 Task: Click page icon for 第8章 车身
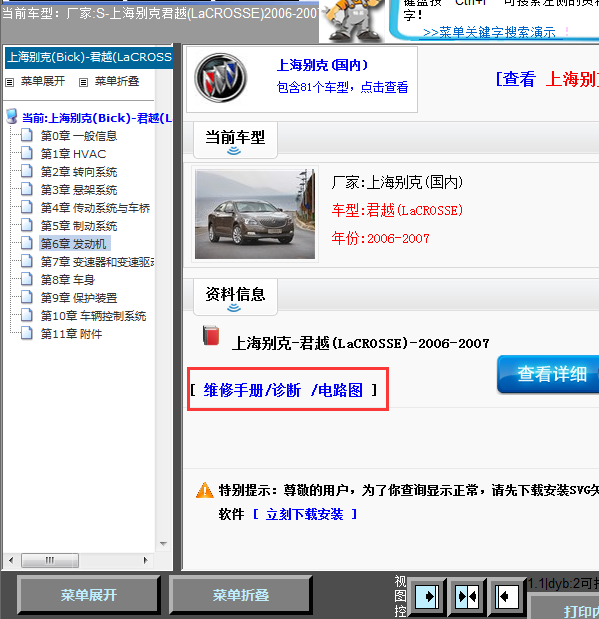tap(26, 279)
